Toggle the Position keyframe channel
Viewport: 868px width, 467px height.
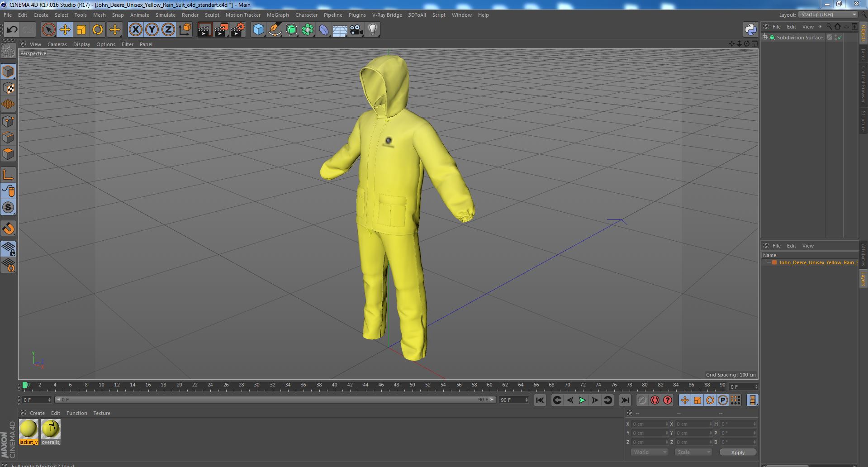point(685,400)
